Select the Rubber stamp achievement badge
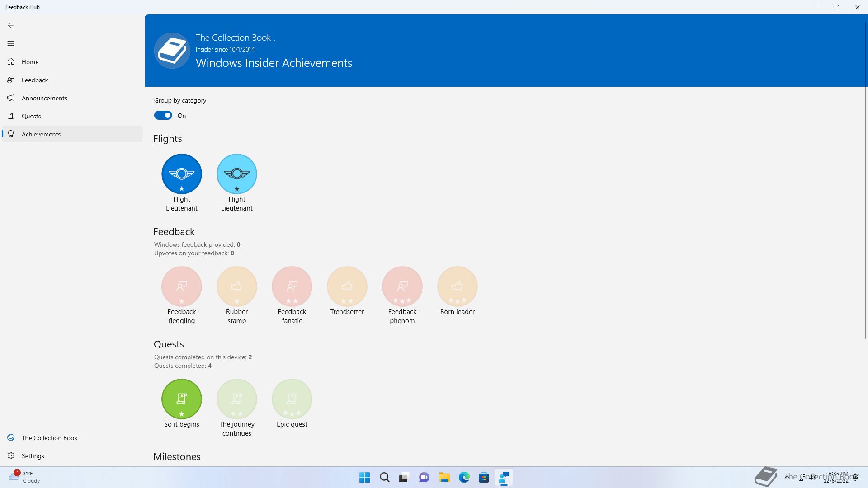Viewport: 868px width, 488px height. tap(237, 286)
